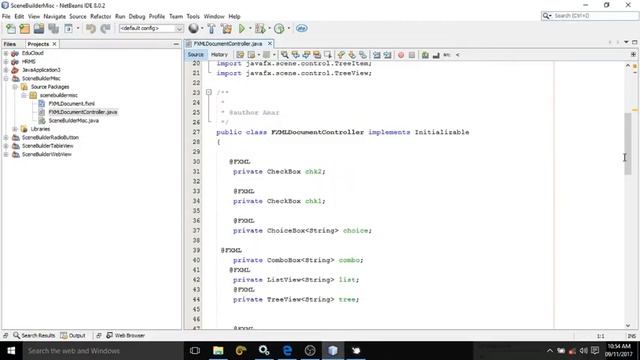
Task: Open the Navigate menu
Action: [54, 16]
